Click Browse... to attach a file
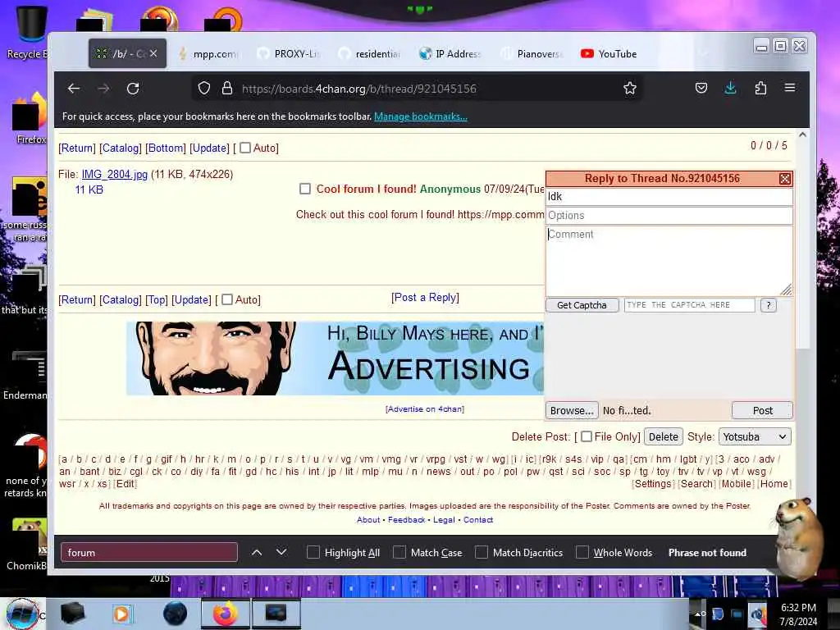Viewport: 840px width, 630px height. point(572,410)
